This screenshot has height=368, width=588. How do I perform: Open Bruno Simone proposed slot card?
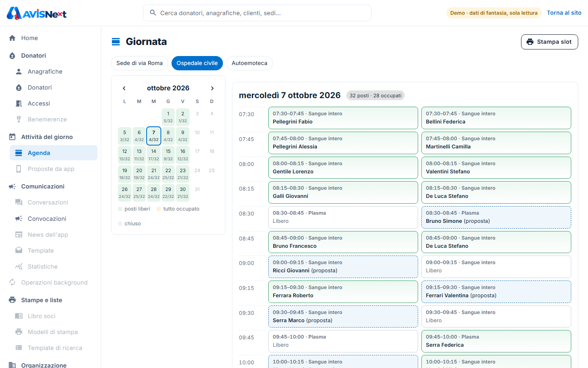[496, 217]
